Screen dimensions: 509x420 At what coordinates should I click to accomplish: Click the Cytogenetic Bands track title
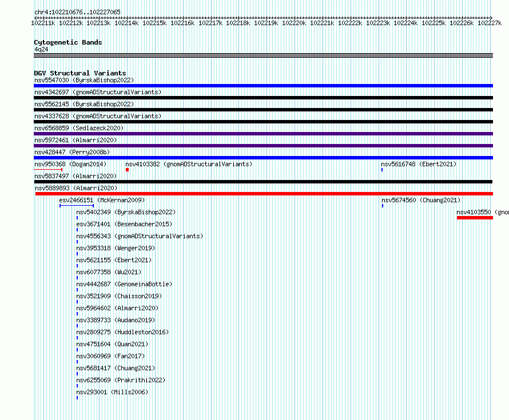coord(68,42)
